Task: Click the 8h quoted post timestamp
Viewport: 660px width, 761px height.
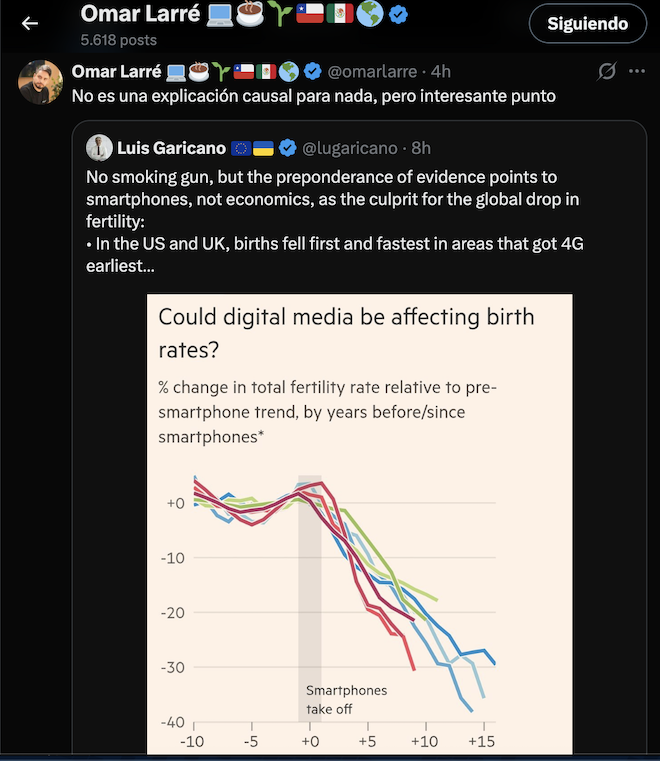Action: 421,148
